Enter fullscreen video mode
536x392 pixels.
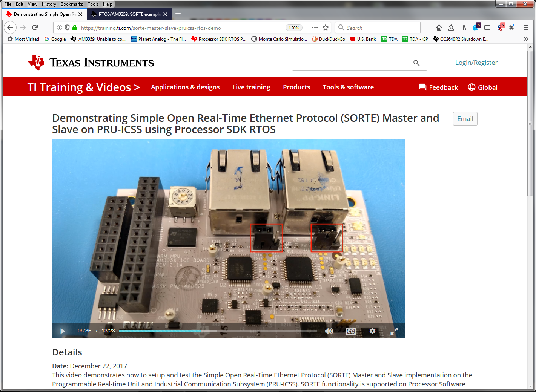point(394,331)
